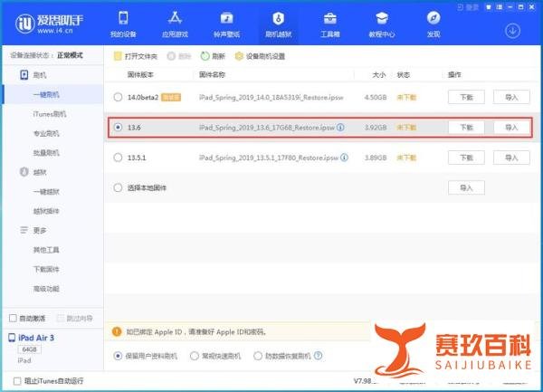Screen dimensions: 543x392
Task: Open 专业刷机 in the sidebar
Action: pos(46,133)
